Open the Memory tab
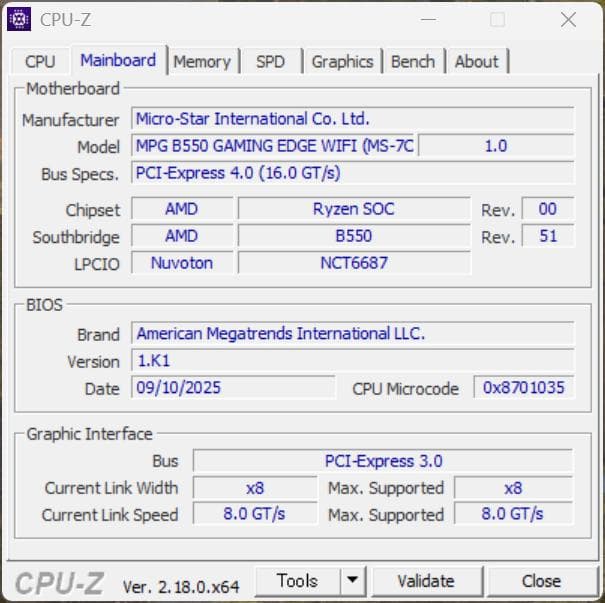 pyautogui.click(x=202, y=61)
